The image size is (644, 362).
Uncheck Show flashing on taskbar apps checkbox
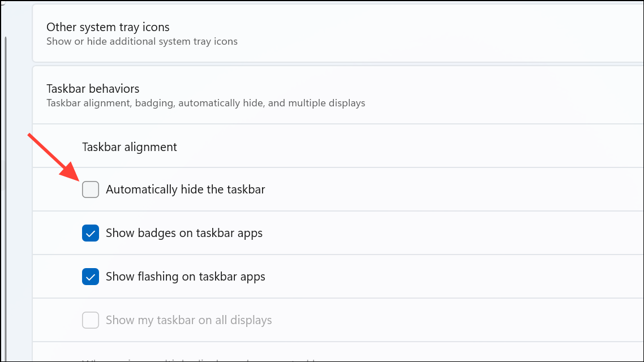(91, 277)
